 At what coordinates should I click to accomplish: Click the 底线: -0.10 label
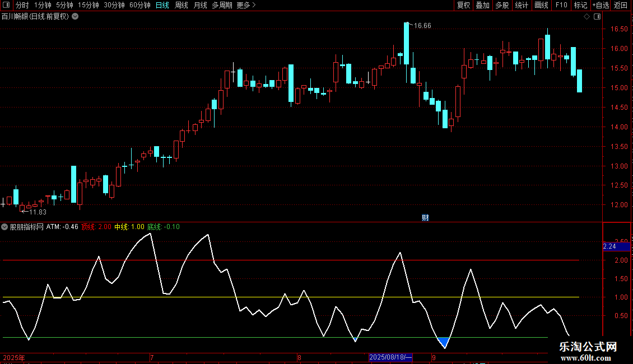tap(164, 227)
